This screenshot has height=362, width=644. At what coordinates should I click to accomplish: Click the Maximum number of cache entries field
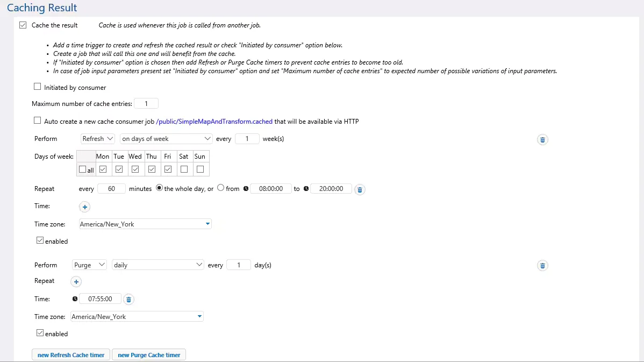(146, 104)
